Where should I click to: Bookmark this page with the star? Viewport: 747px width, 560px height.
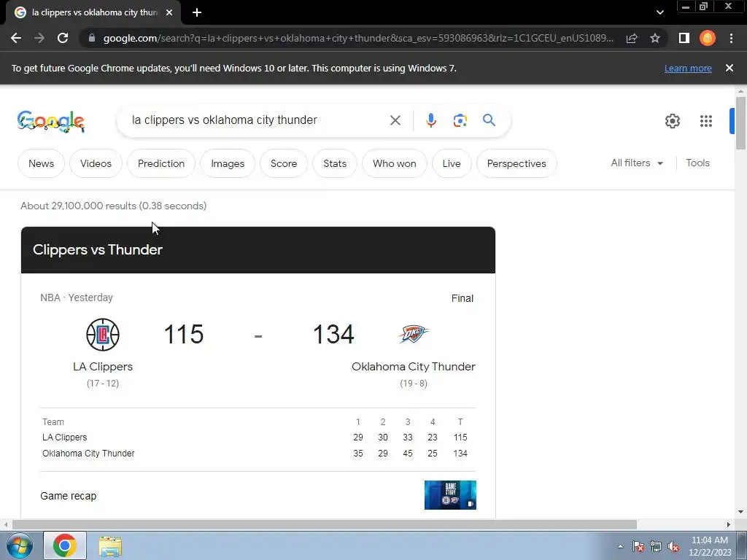tap(655, 38)
